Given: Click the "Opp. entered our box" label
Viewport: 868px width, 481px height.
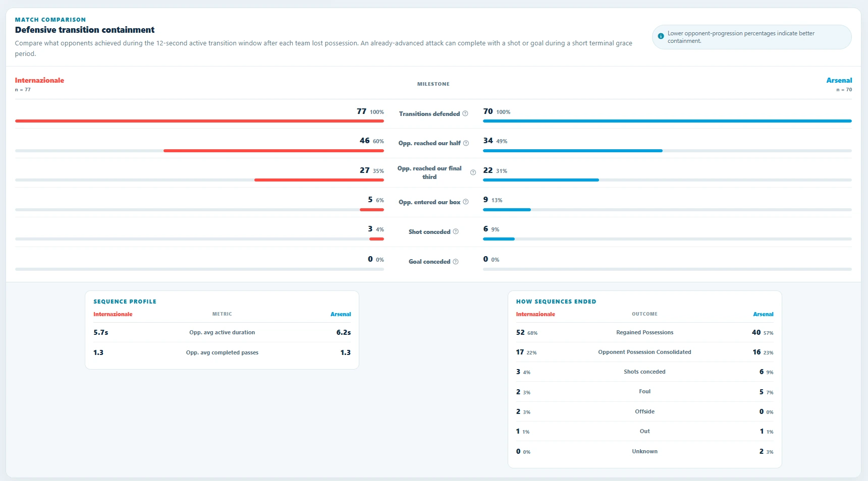Looking at the screenshot, I should [429, 202].
